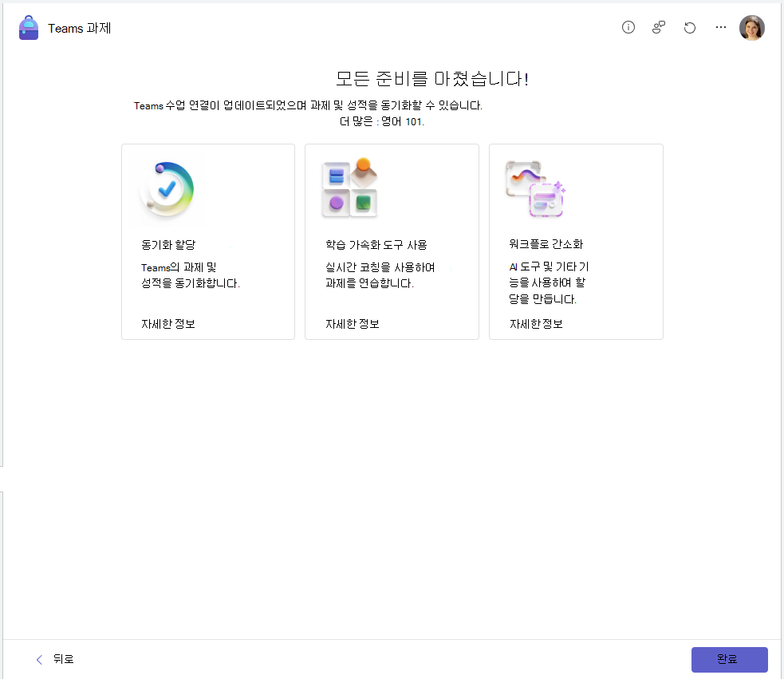This screenshot has width=784, height=679.
Task: Click the 학습 가속화 도구 사용 card title
Action: 376,245
